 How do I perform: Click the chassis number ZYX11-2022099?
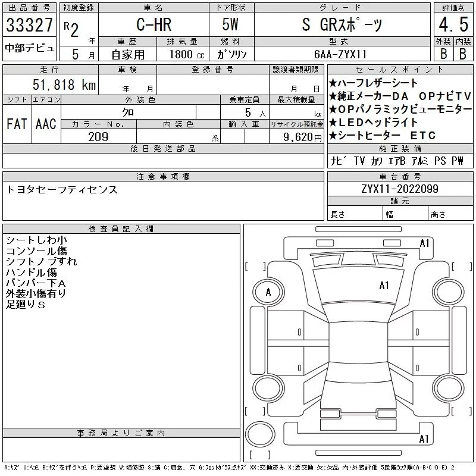[x=400, y=189]
